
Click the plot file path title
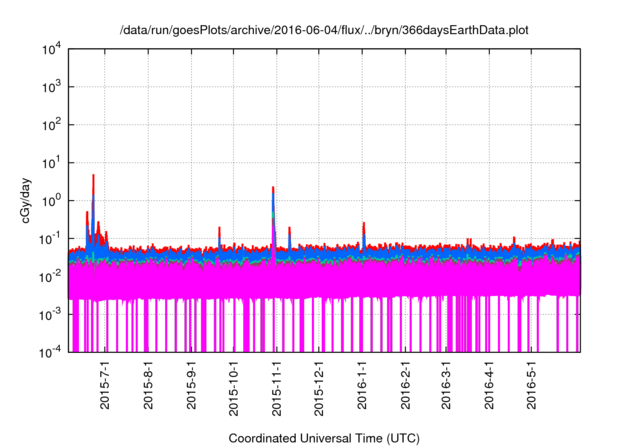pos(324,30)
